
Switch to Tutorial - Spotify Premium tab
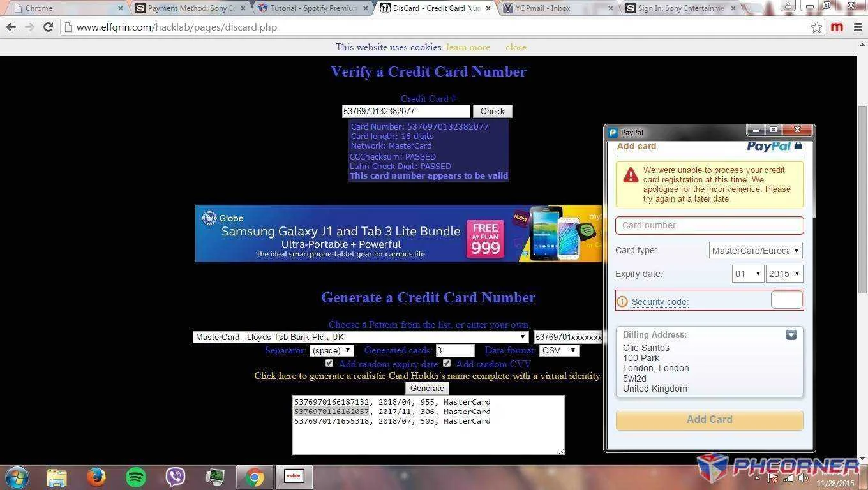(x=313, y=8)
